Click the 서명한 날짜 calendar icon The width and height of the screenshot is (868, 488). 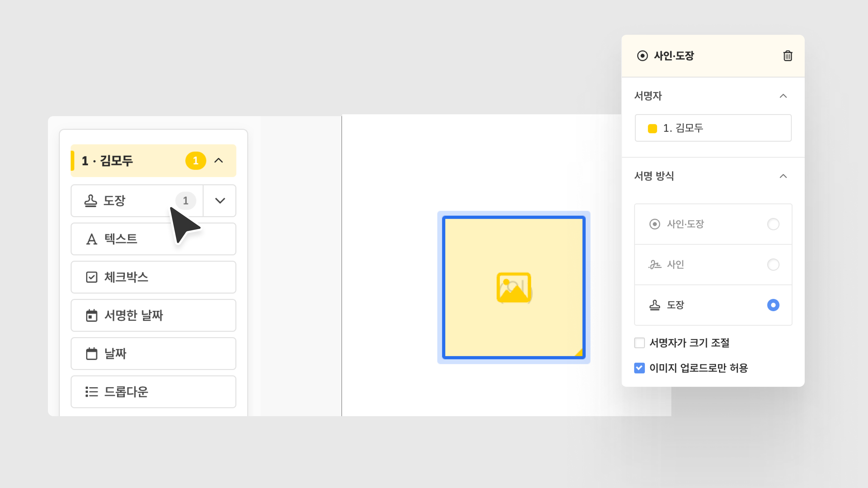point(91,316)
